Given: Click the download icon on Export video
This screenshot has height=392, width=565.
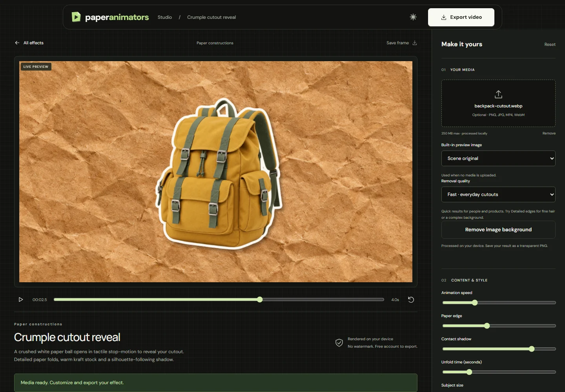Looking at the screenshot, I should pyautogui.click(x=444, y=17).
